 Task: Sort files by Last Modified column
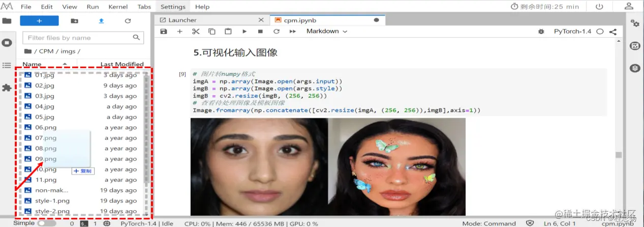122,64
